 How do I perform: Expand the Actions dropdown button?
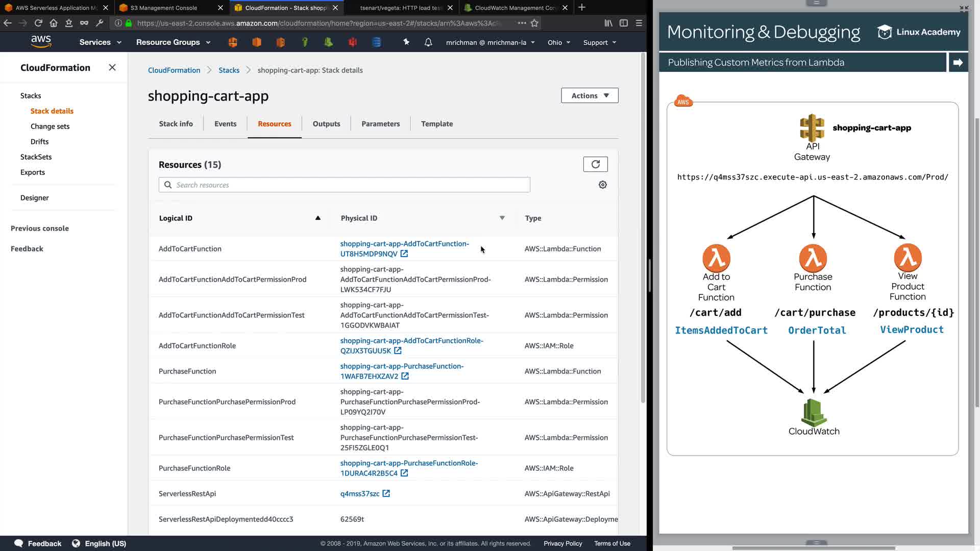[x=590, y=95]
